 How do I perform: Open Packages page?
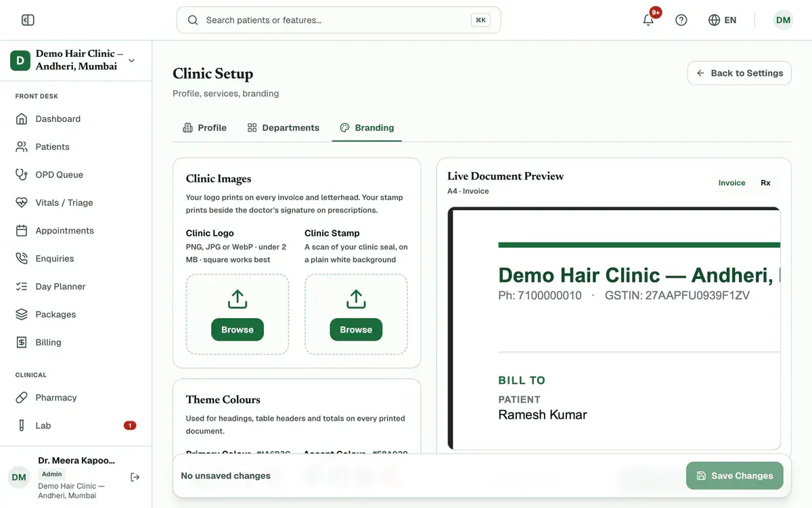coord(76,314)
